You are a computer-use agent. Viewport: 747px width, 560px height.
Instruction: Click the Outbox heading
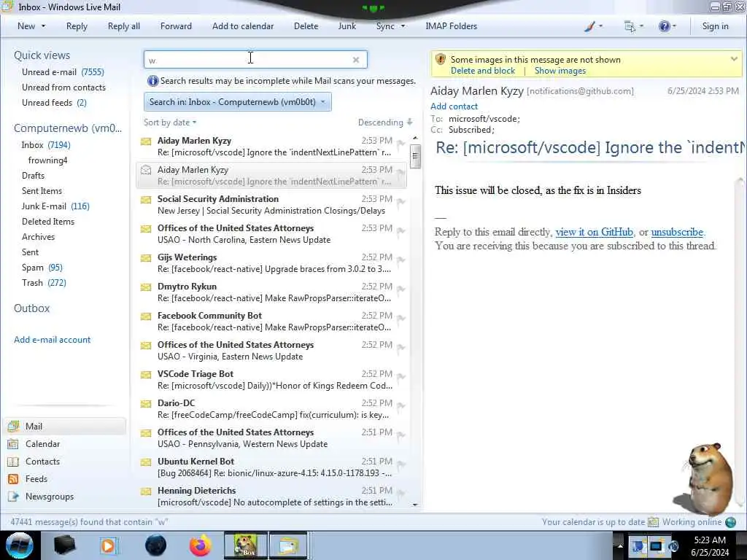click(x=31, y=308)
